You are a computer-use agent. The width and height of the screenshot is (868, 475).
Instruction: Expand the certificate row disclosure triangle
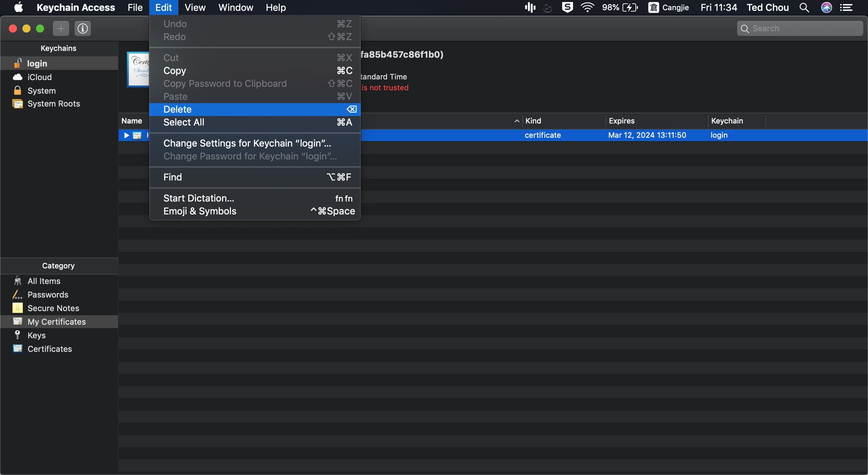(x=126, y=135)
